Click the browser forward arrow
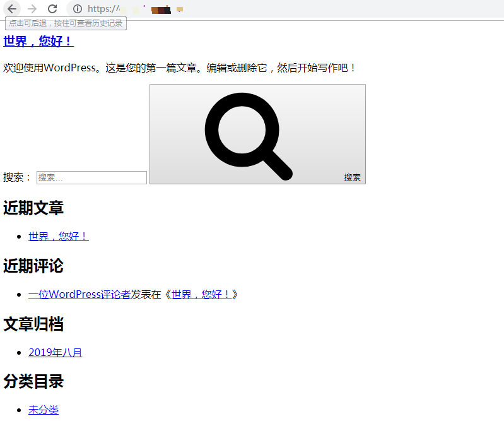Screen dimensions: 504x421 point(32,9)
